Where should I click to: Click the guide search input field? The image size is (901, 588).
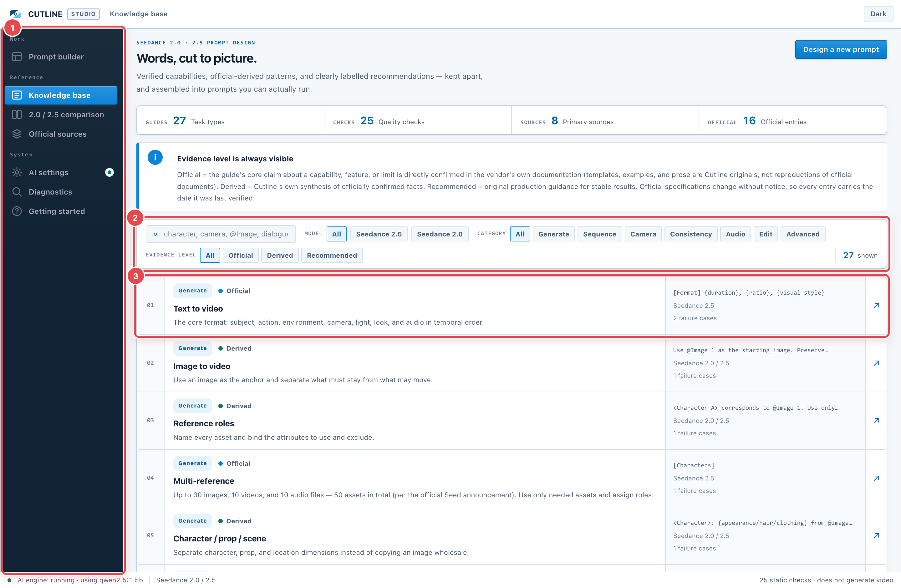point(221,234)
